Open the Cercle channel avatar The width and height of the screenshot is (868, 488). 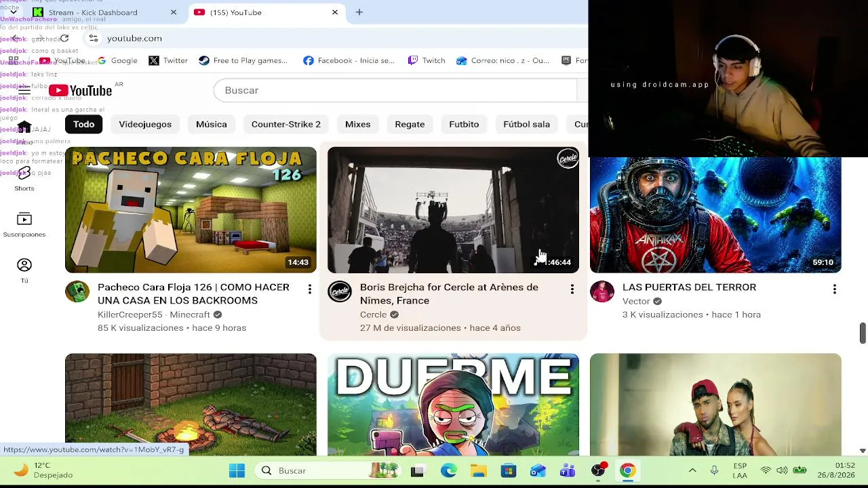tap(340, 291)
